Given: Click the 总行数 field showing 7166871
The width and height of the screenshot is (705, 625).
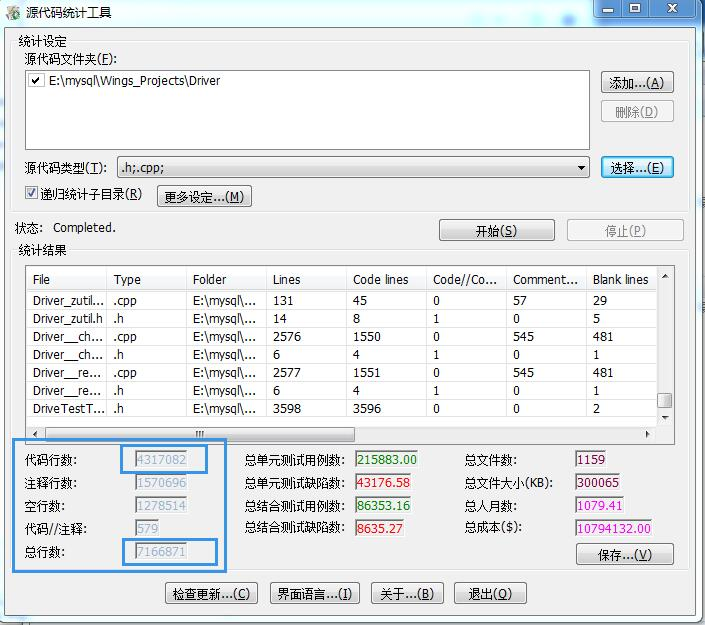Looking at the screenshot, I should (161, 551).
